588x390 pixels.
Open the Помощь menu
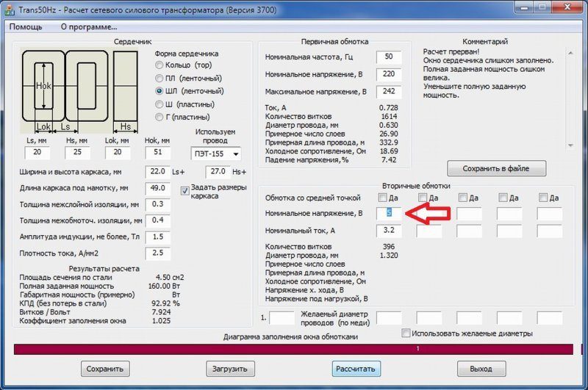pos(26,27)
